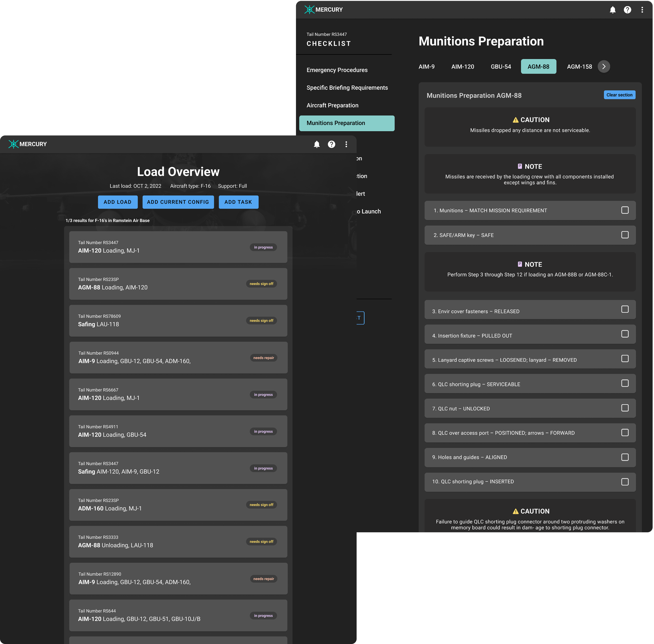Check Munitions MATCH MISSION REQUIREMENT box

coord(625,210)
